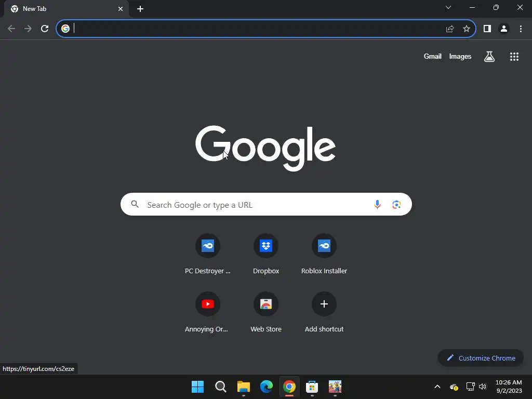Screen dimensions: 532x399
Task: Open a new tab with plus button
Action: pyautogui.click(x=140, y=9)
